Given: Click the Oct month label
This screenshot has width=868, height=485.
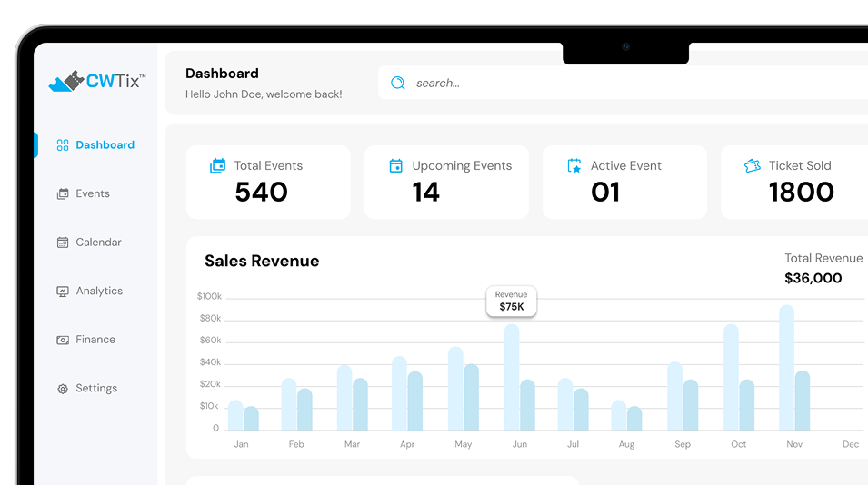Looking at the screenshot, I should click(x=738, y=444).
